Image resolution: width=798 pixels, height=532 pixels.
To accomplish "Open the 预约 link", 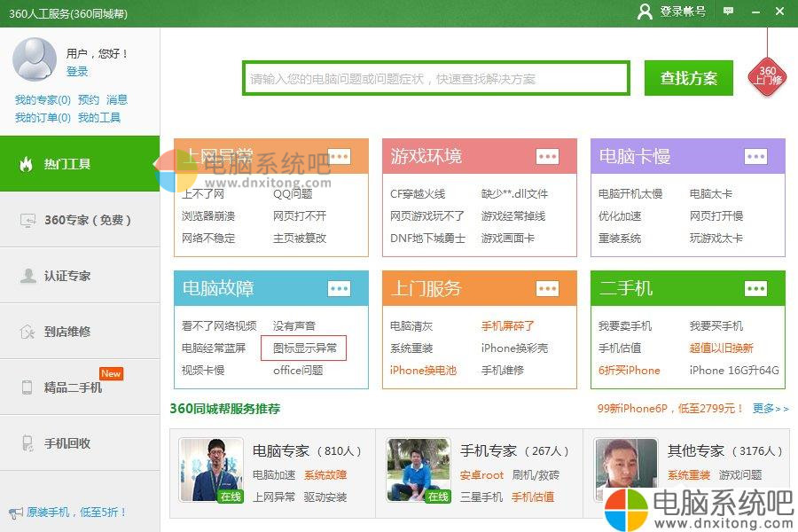I will coord(89,100).
